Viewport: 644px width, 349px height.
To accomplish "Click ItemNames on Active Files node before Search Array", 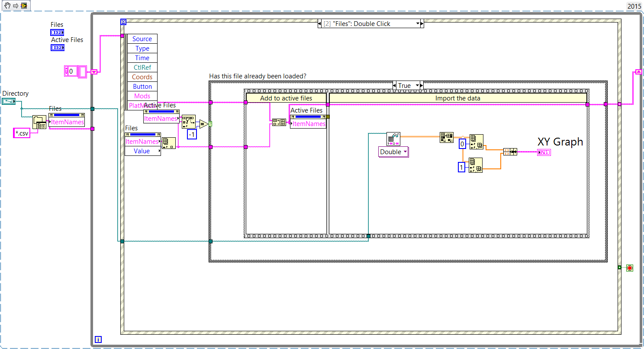I will click(161, 119).
